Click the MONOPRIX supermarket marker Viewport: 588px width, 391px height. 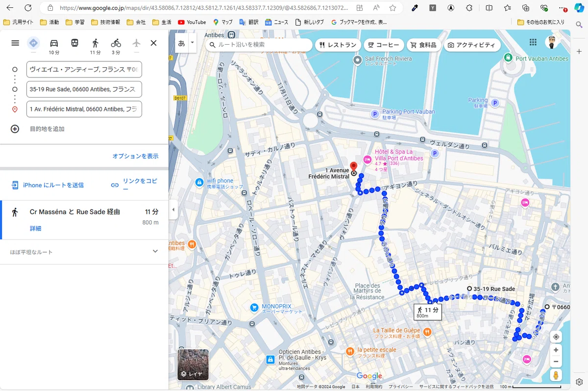[254, 308]
